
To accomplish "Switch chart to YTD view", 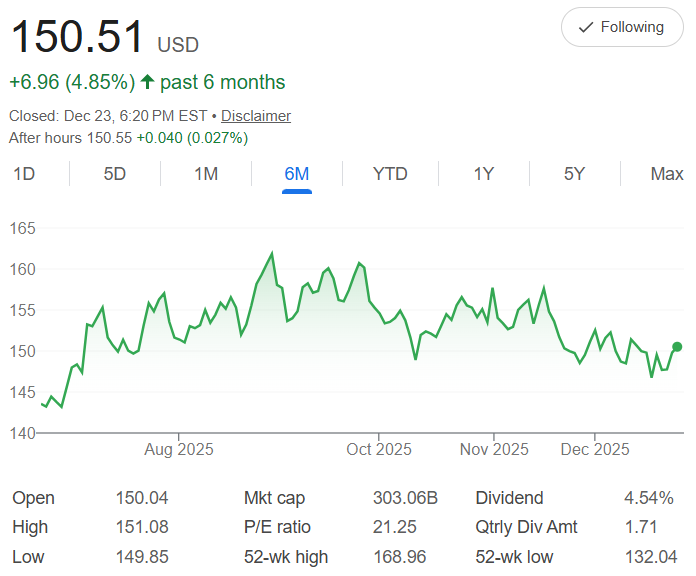I will click(390, 174).
